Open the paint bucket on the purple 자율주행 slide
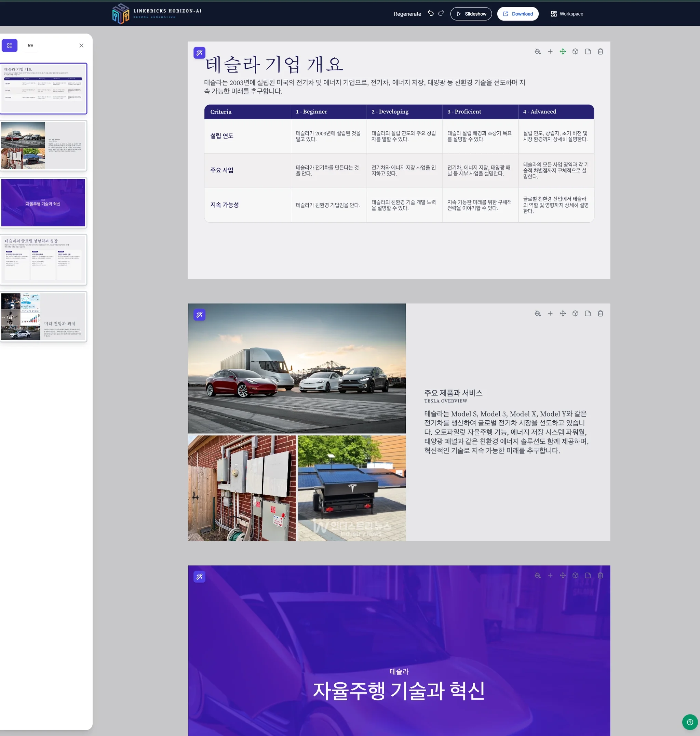 pyautogui.click(x=538, y=576)
